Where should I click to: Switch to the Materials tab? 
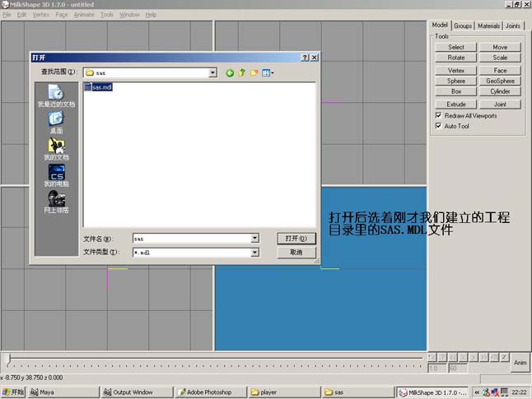pyautogui.click(x=488, y=26)
